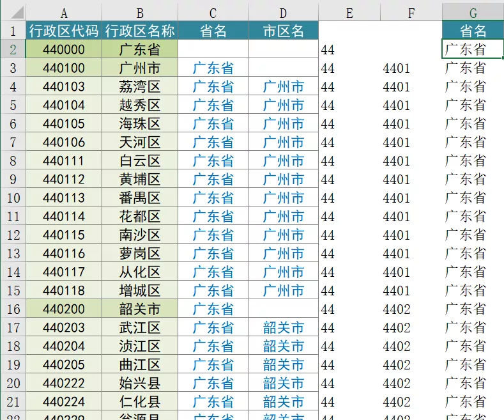Click cell 4401 in row 3 column F
The width and height of the screenshot is (504, 420).
coord(411,68)
